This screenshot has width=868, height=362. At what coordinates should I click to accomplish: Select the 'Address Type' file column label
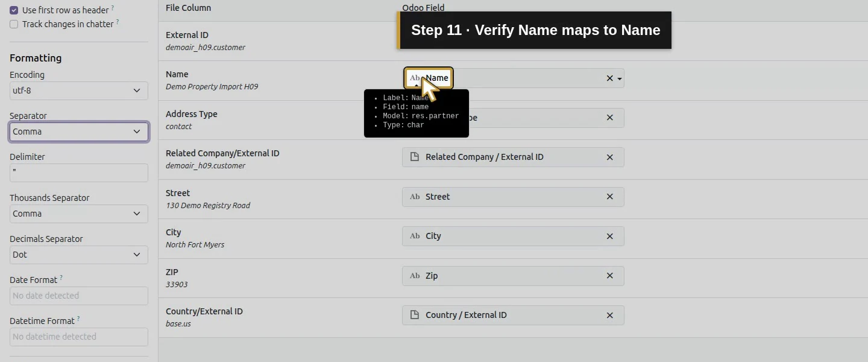tap(192, 114)
